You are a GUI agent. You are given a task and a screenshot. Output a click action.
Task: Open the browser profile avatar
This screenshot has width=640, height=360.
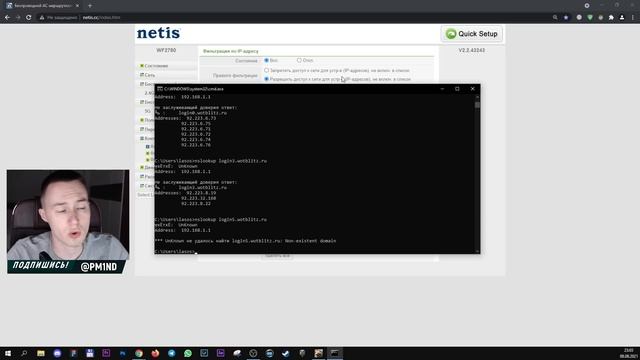[x=622, y=18]
